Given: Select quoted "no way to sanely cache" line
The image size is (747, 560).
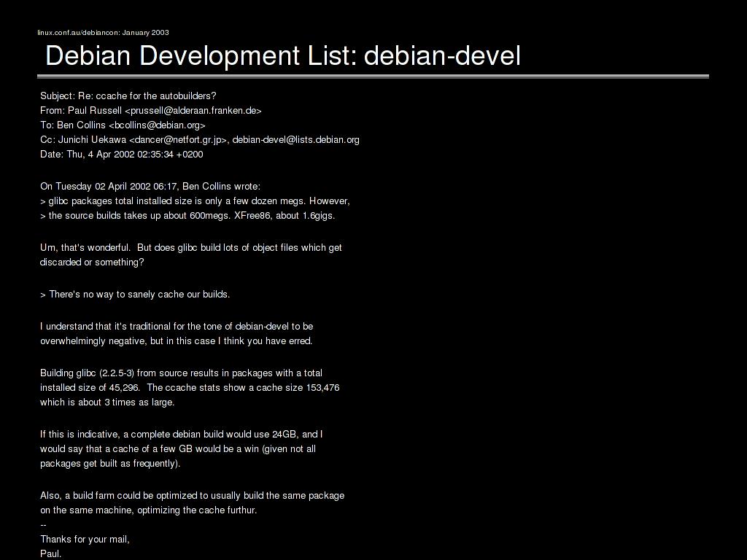Looking at the screenshot, I should (135, 294).
